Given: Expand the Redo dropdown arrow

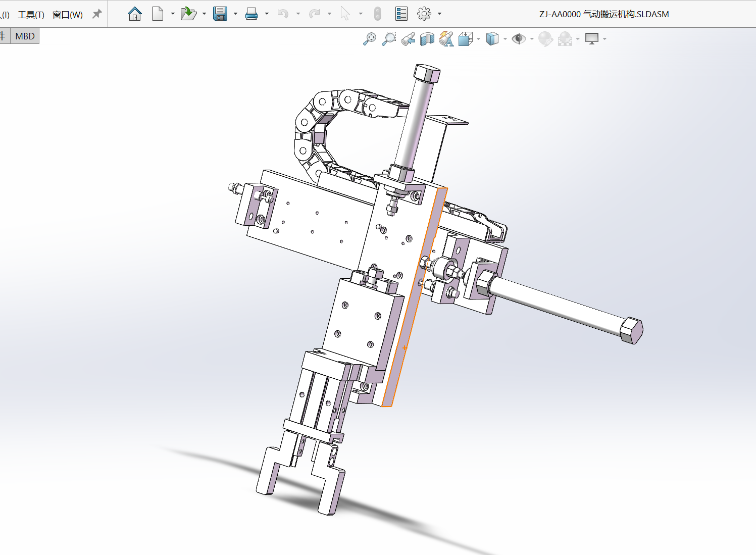Looking at the screenshot, I should (x=329, y=14).
